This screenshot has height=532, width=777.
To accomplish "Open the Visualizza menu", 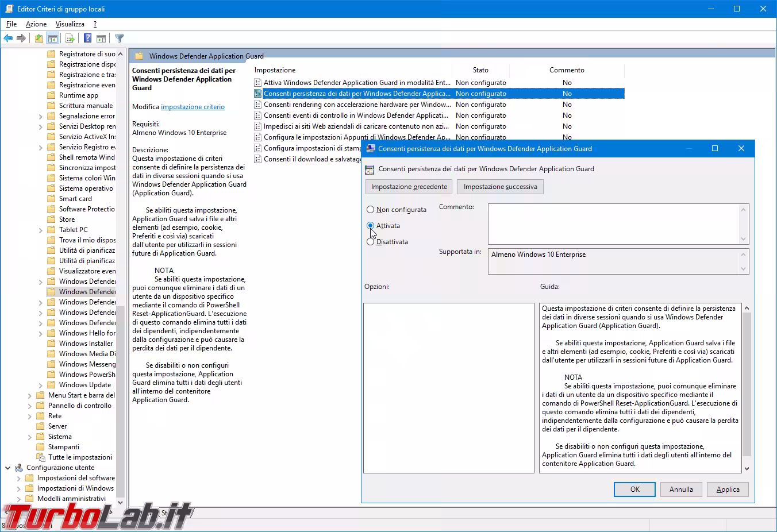I will point(70,24).
